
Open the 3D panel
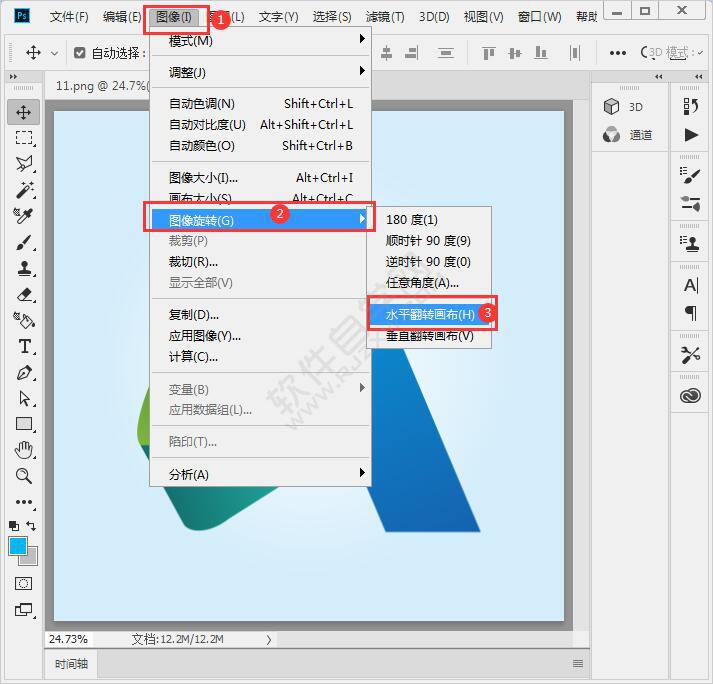point(623,107)
